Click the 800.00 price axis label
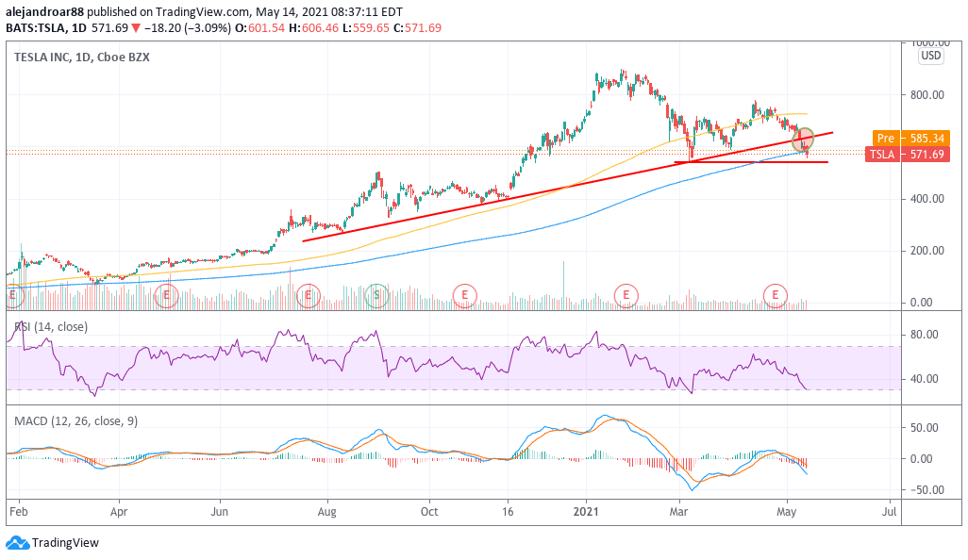Image resolution: width=968 pixels, height=560 pixels. [x=927, y=95]
